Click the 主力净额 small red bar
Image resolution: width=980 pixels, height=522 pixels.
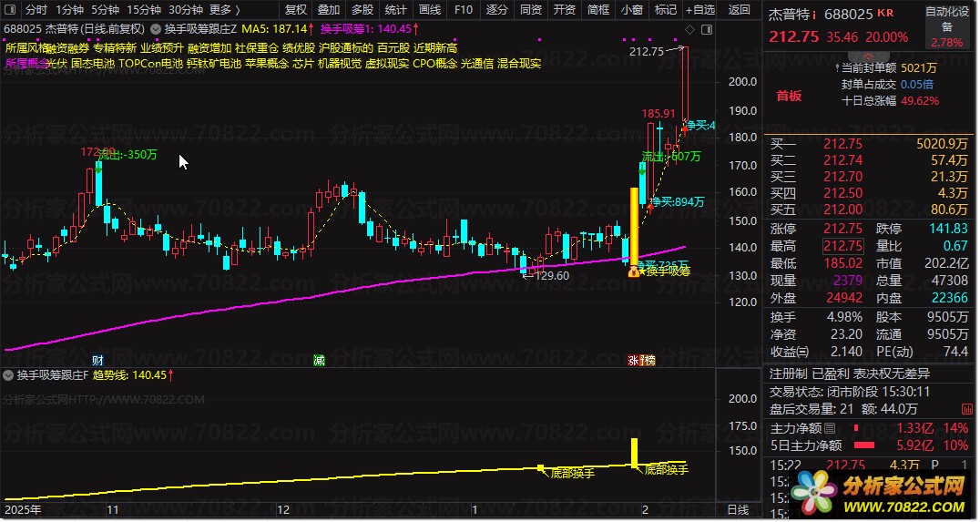856,428
